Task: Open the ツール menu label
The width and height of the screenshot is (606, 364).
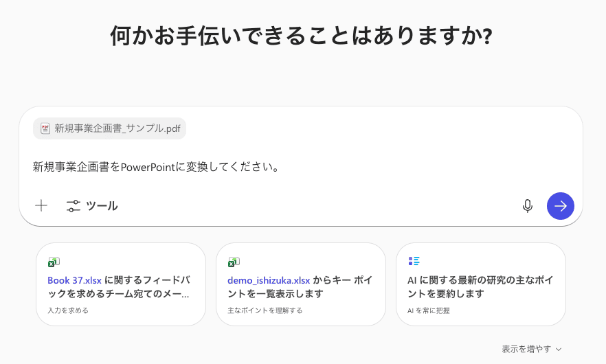Action: (102, 205)
